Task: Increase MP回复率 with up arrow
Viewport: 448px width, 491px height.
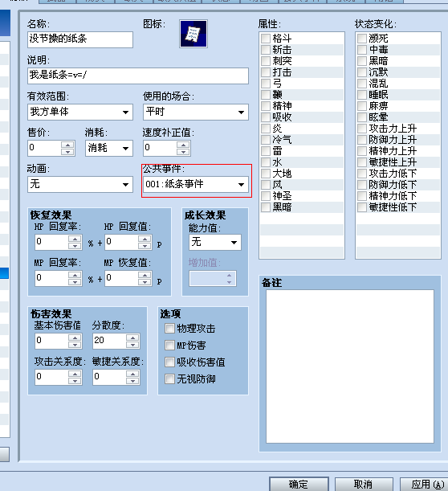Action: pyautogui.click(x=75, y=275)
